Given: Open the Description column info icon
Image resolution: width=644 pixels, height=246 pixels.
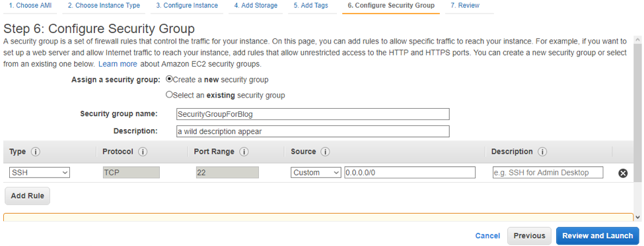Looking at the screenshot, I should (542, 152).
